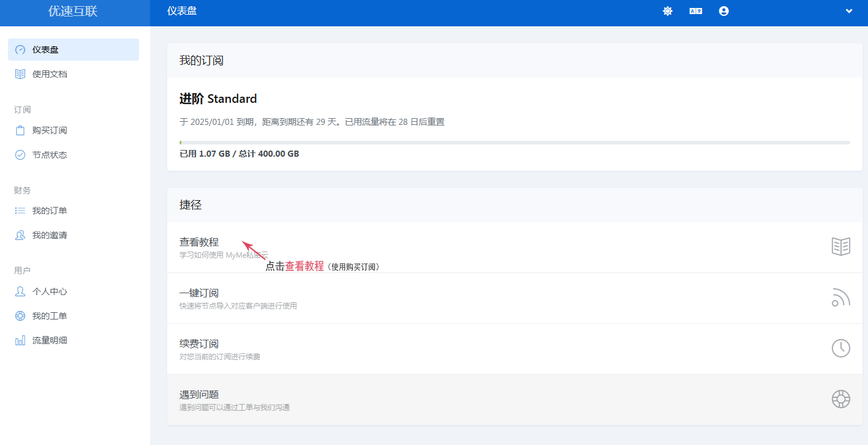Click the bar chart icon for 流量明细
The image size is (868, 445).
(x=20, y=340)
